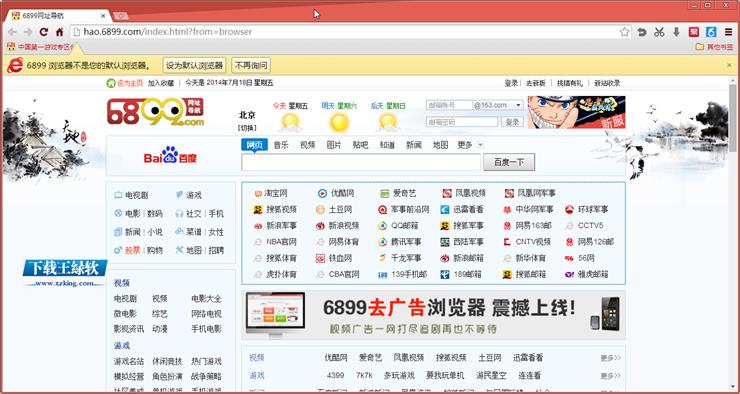Select the 图片 search tab
The width and height of the screenshot is (740, 394).
(334, 145)
